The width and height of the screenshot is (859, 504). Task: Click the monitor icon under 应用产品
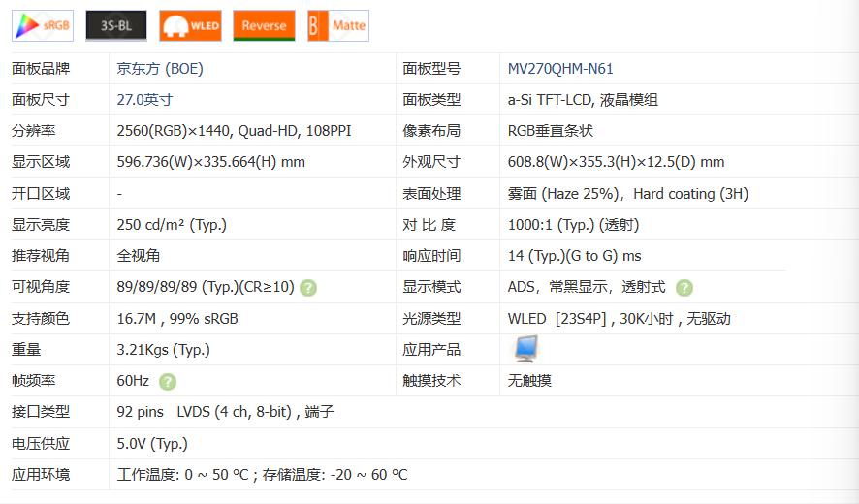pyautogui.click(x=525, y=349)
